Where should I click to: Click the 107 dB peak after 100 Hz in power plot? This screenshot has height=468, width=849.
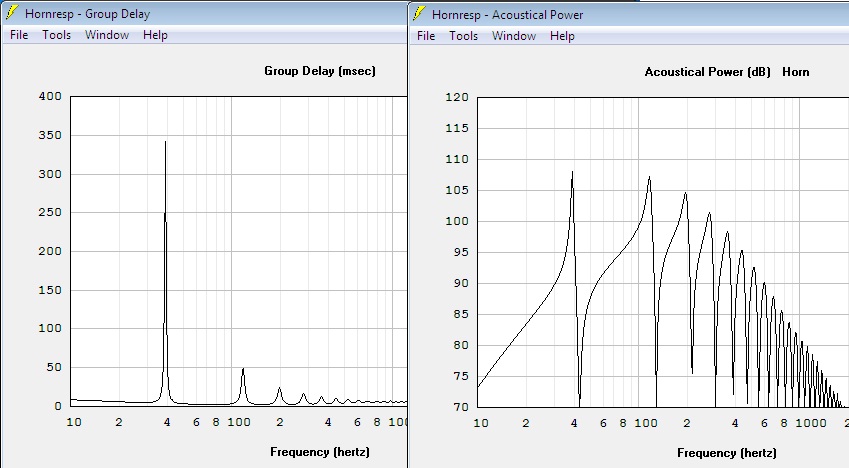point(649,178)
